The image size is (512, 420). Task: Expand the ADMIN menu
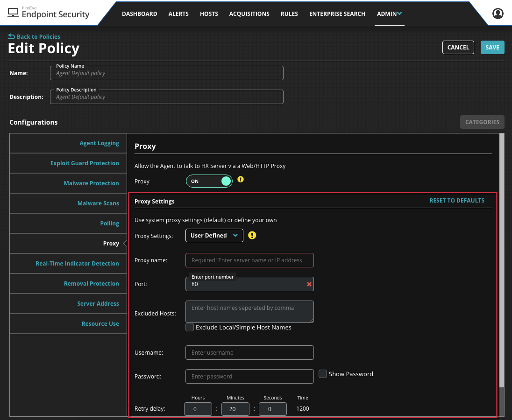(x=389, y=14)
